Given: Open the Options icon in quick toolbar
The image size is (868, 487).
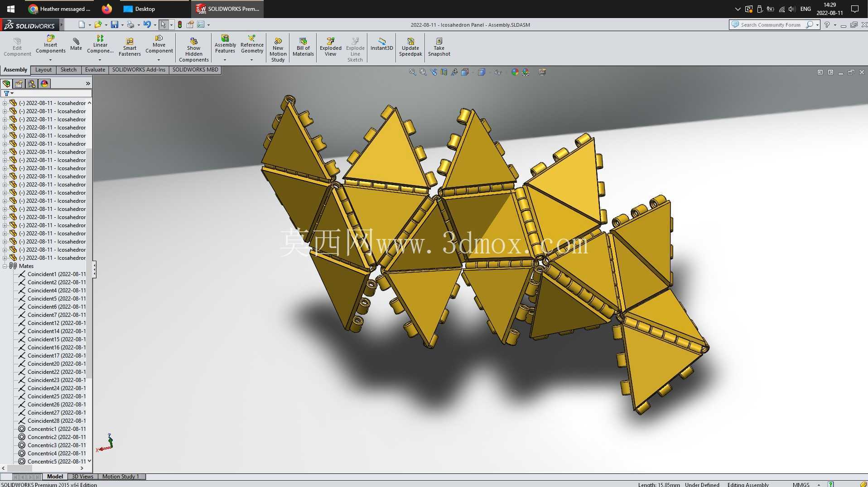Looking at the screenshot, I should point(201,24).
